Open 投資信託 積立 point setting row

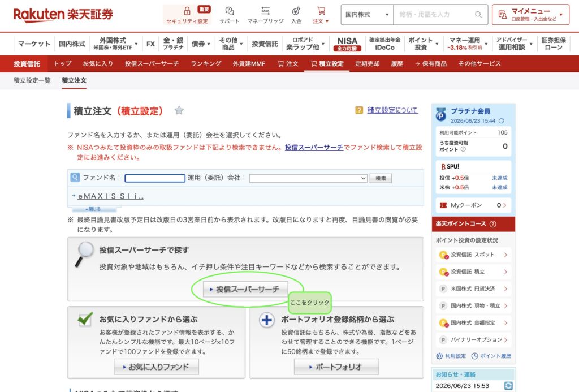473,272
